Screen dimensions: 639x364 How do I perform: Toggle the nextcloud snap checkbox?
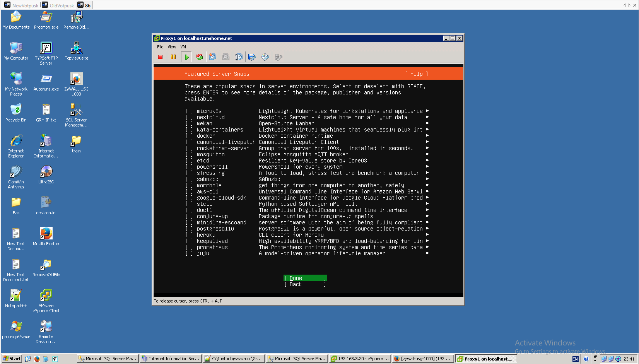[189, 117]
